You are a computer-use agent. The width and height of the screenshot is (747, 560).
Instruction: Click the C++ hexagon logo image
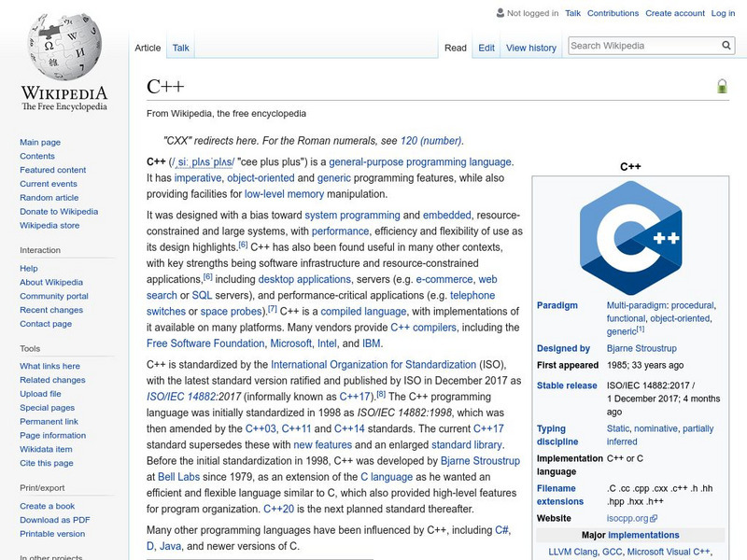pyautogui.click(x=631, y=238)
